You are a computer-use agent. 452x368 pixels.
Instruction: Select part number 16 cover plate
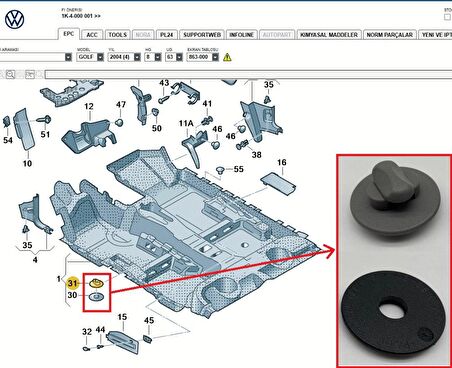[278, 183]
